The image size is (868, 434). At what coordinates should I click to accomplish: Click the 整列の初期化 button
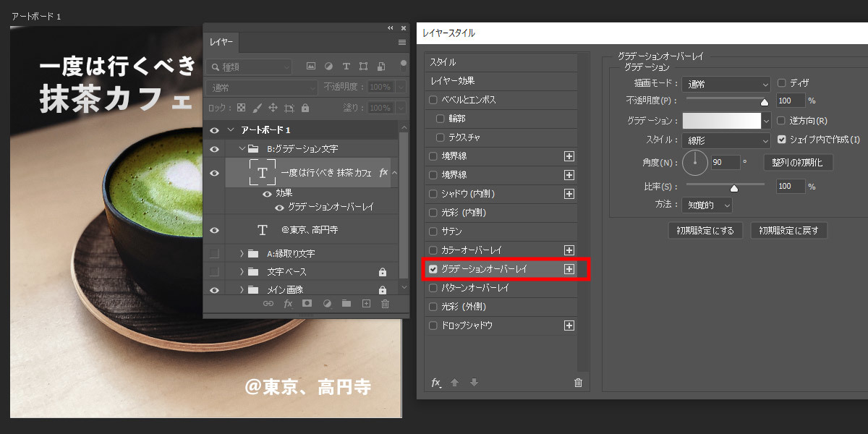tap(798, 162)
